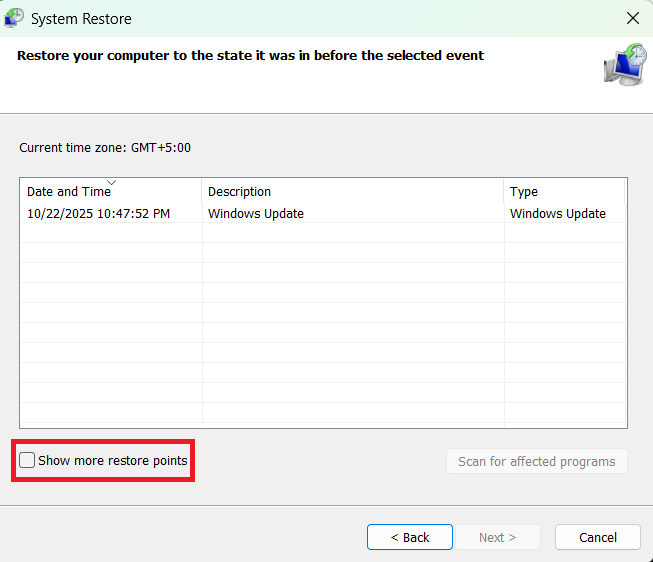Click the sort arrow above Date and Time
Viewport: 653px width, 562px height.
111,183
